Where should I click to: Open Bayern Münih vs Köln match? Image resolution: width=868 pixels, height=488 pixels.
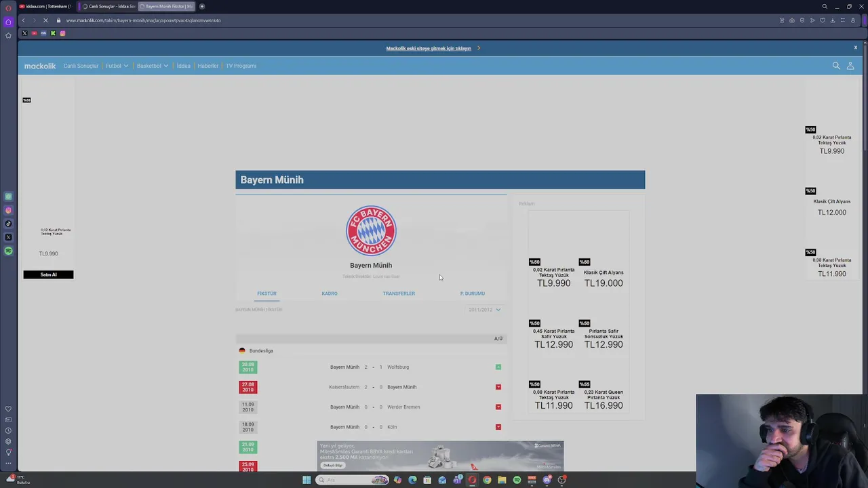(371, 427)
